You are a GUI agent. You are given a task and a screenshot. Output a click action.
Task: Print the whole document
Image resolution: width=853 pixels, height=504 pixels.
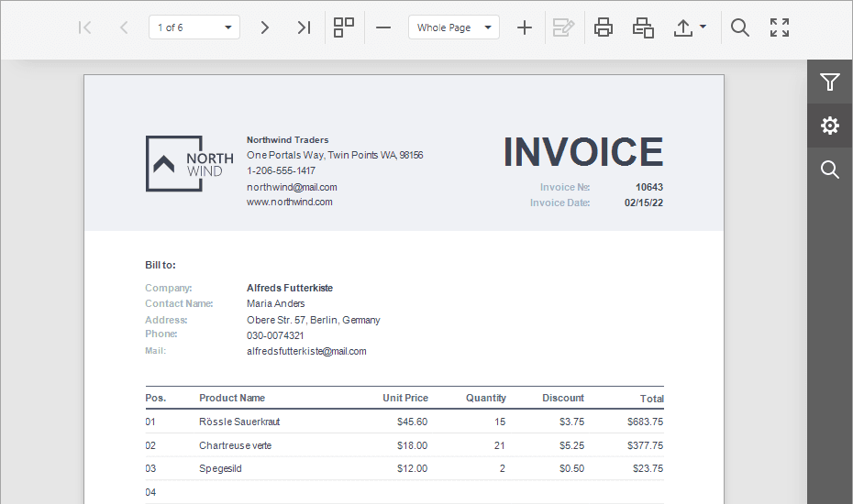pyautogui.click(x=604, y=27)
